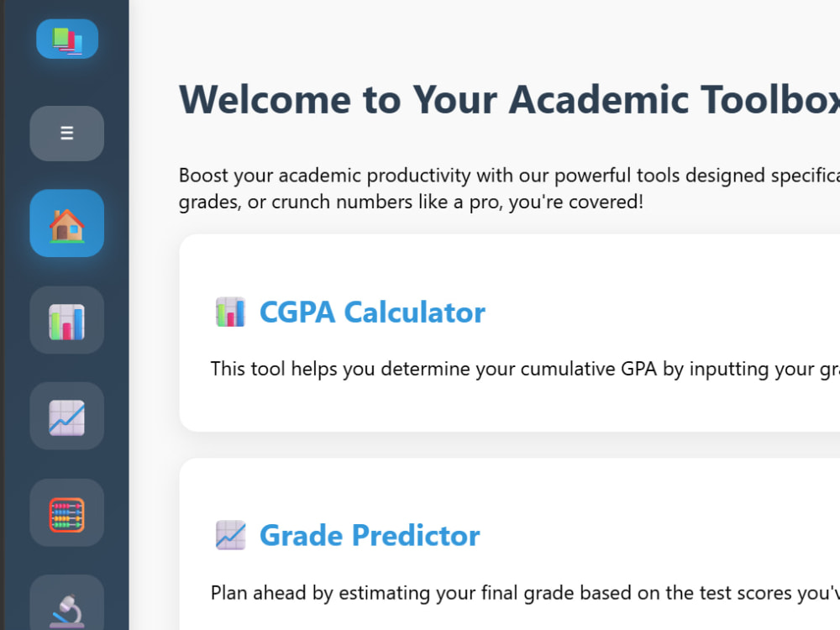Image resolution: width=840 pixels, height=630 pixels.
Task: Click the dark strip at window's left edge
Action: (3, 315)
